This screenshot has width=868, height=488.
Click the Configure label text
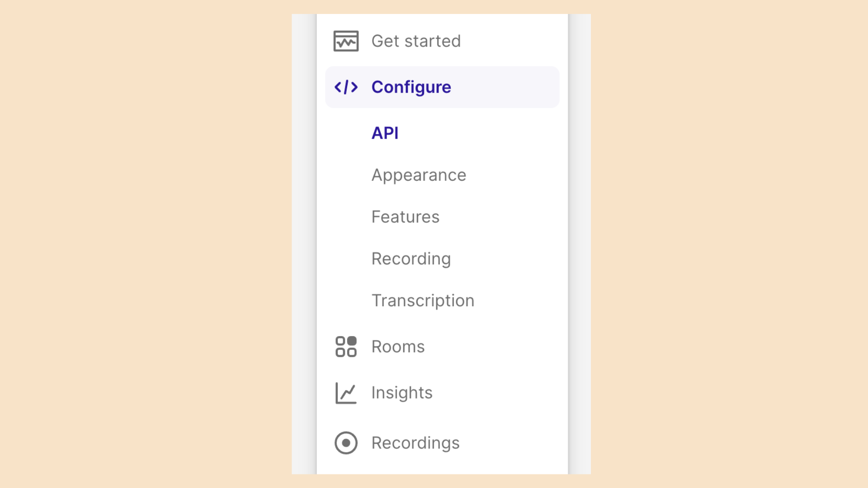coord(411,87)
